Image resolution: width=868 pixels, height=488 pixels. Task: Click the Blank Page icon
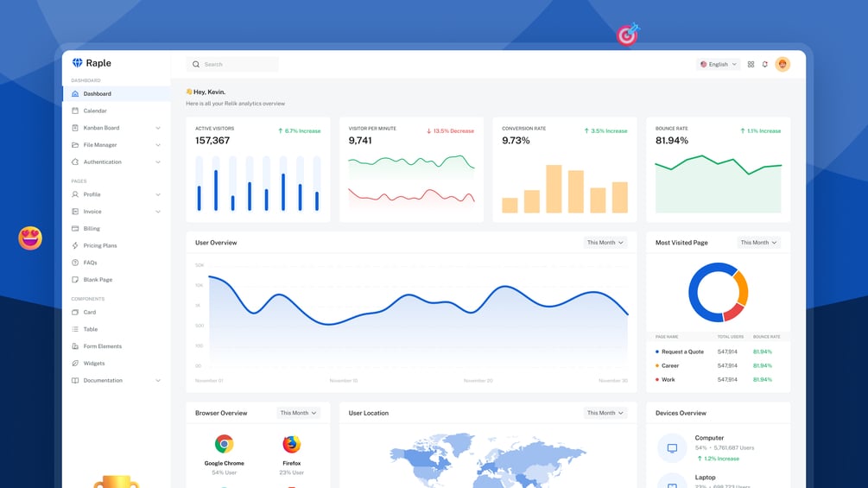[x=75, y=280]
